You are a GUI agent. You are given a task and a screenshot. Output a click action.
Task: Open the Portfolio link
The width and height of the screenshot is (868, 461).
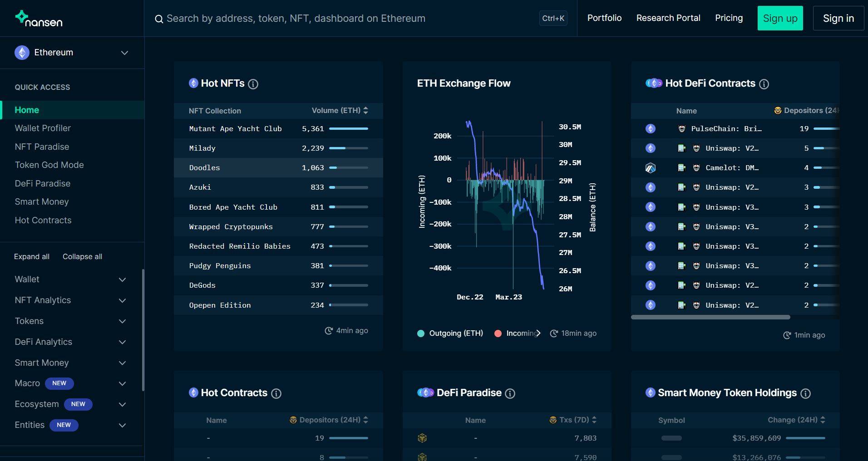pos(604,18)
